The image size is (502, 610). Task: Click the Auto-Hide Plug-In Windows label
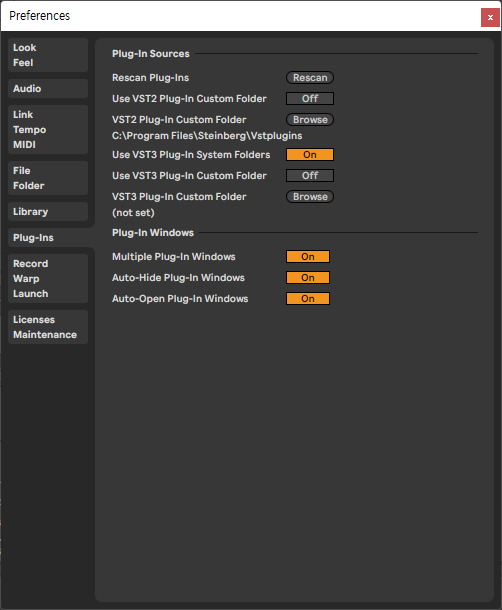coord(178,278)
